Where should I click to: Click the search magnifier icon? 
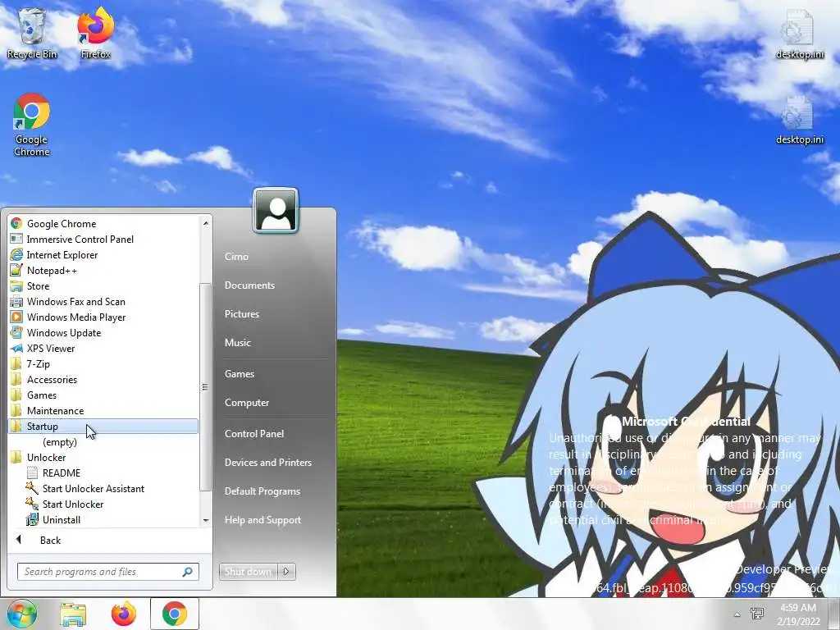[188, 572]
